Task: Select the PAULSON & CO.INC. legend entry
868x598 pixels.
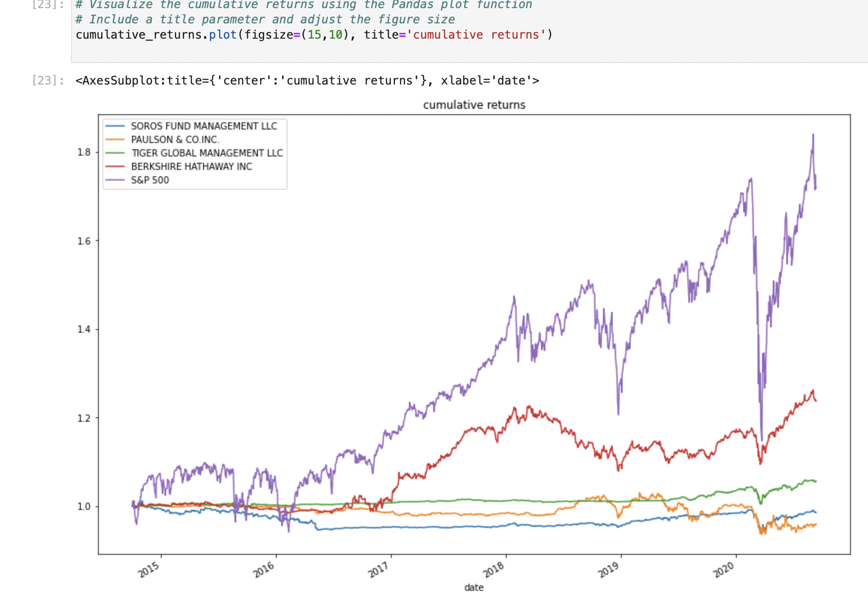Action: (x=175, y=140)
